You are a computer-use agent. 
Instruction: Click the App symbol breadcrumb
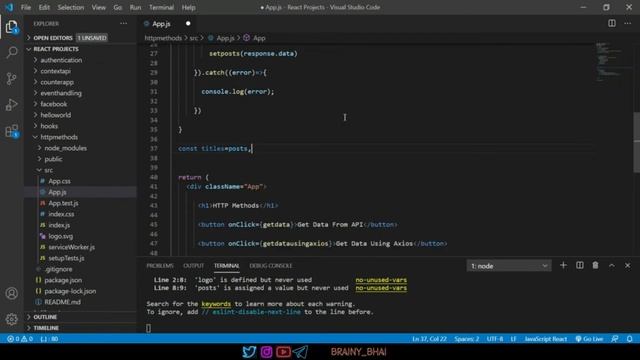click(x=255, y=38)
